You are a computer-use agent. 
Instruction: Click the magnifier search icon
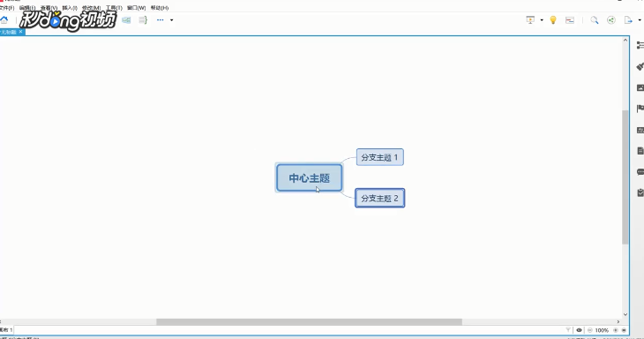point(595,20)
